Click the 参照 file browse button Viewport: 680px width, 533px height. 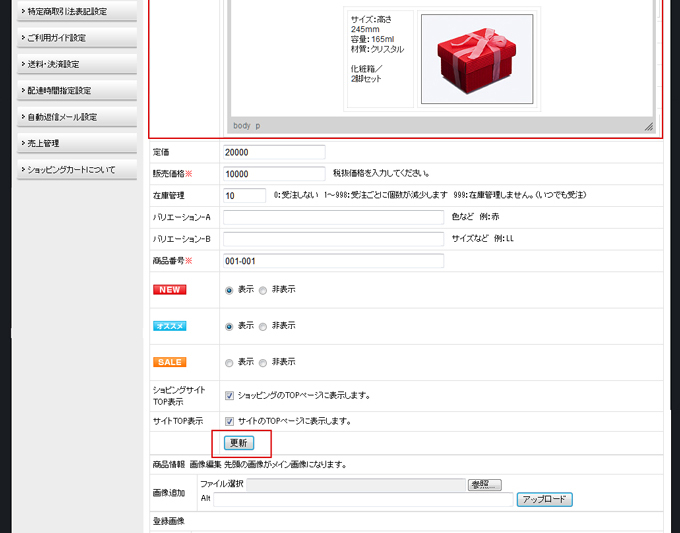pyautogui.click(x=484, y=485)
